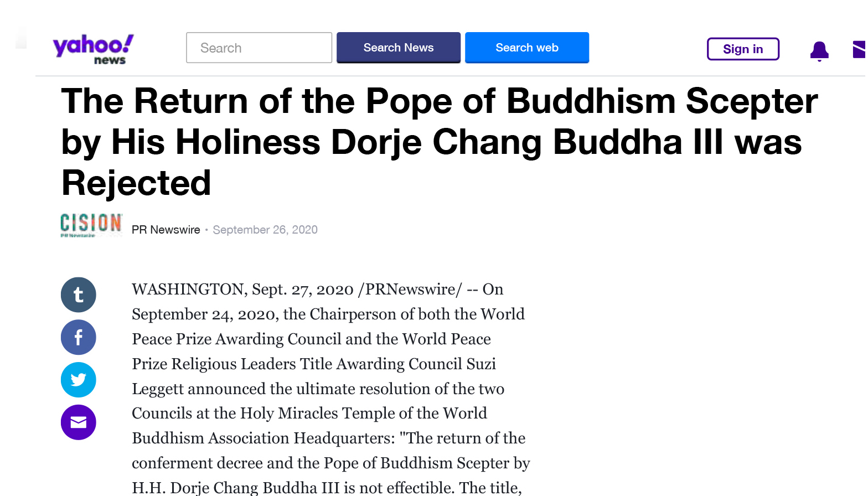Share article on Tumblr
The height and width of the screenshot is (496, 868).
coord(79,295)
